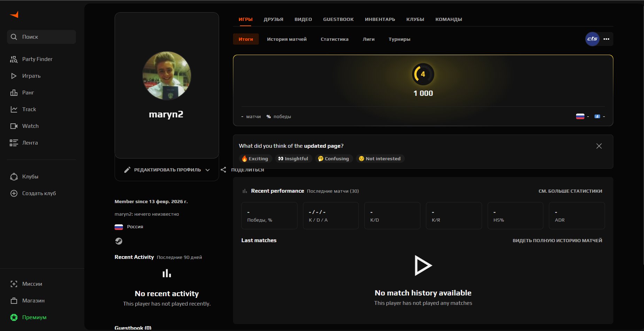Click the Поиск search field
644x331 pixels.
pyautogui.click(x=41, y=37)
